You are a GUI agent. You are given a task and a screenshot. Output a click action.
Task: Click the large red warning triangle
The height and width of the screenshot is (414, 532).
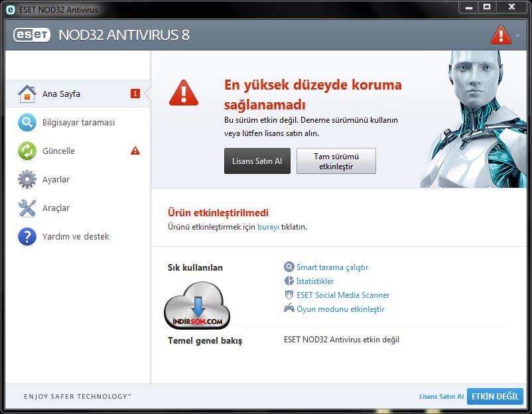click(184, 93)
